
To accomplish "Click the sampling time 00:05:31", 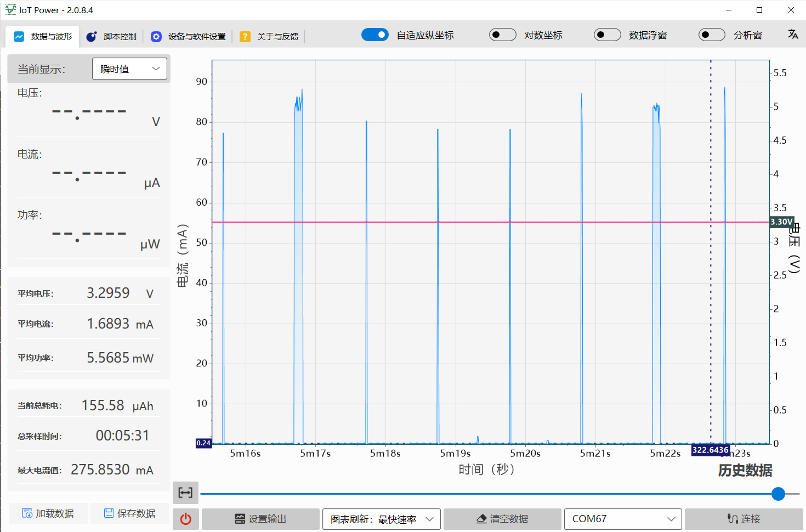I will [122, 435].
